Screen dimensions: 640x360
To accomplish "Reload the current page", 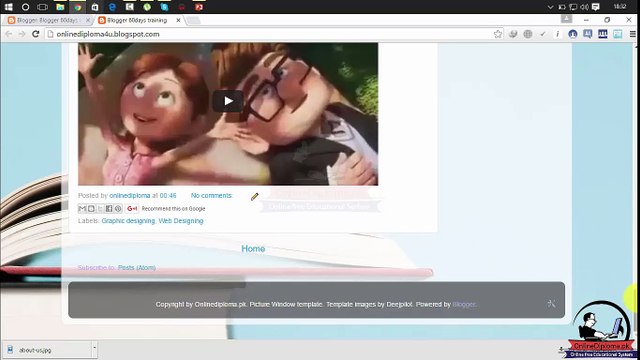I will (36, 34).
